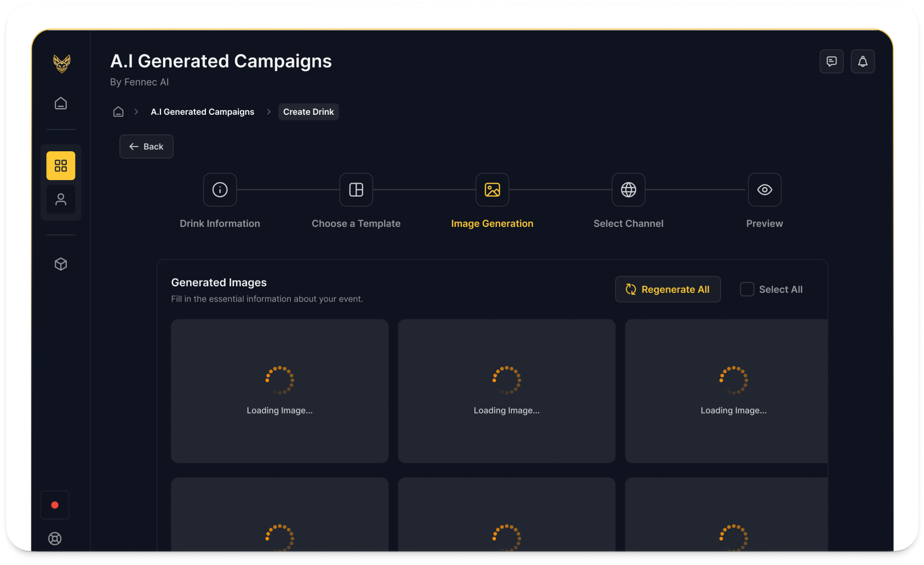Check the Select All checkbox
This screenshot has width=924, height=565.
747,289
